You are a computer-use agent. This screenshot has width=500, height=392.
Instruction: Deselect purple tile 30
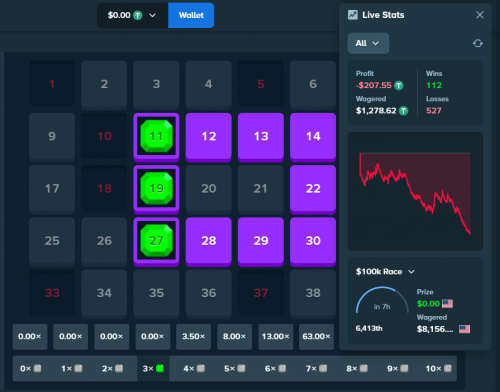coord(313,242)
